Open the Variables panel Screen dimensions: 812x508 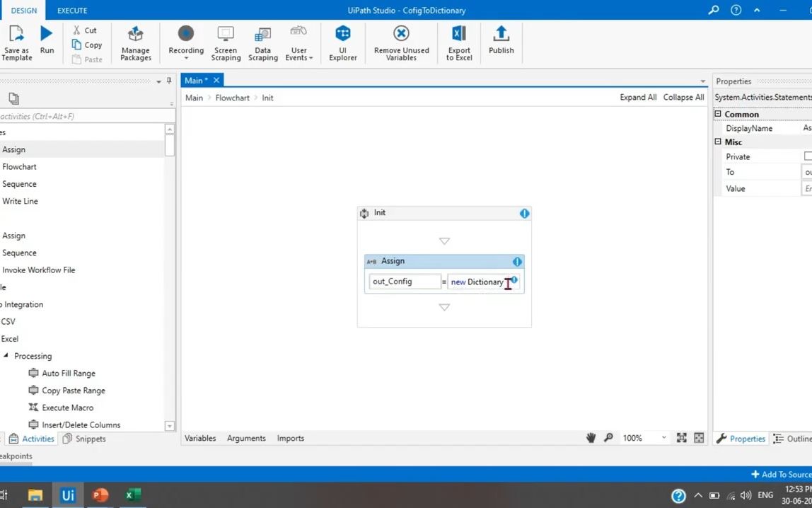200,438
